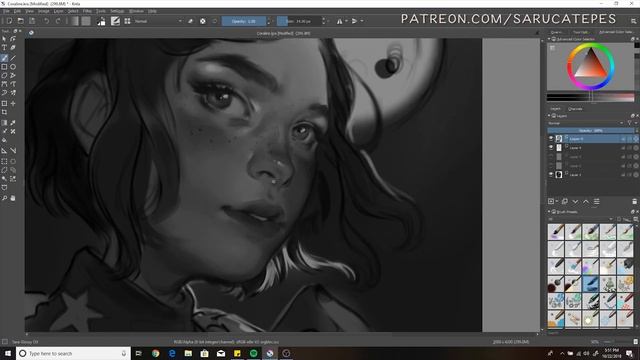This screenshot has width=640, height=360.
Task: Select the Move tool
Action: (x=13, y=104)
